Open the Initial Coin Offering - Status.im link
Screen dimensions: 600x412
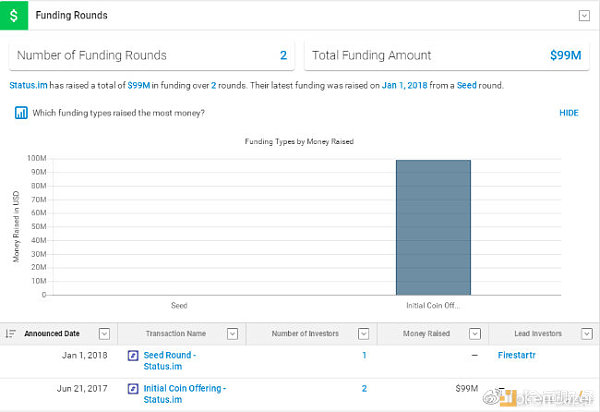[x=185, y=394]
